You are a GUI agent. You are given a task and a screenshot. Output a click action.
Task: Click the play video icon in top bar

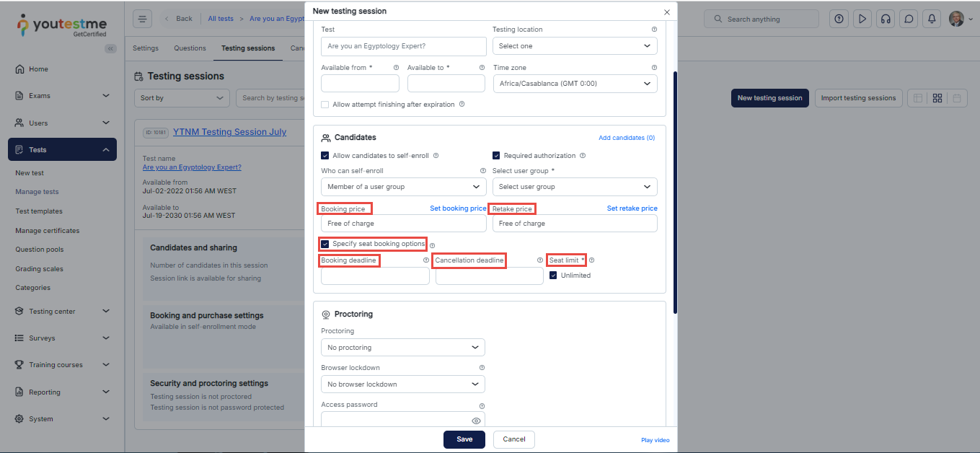click(862, 19)
